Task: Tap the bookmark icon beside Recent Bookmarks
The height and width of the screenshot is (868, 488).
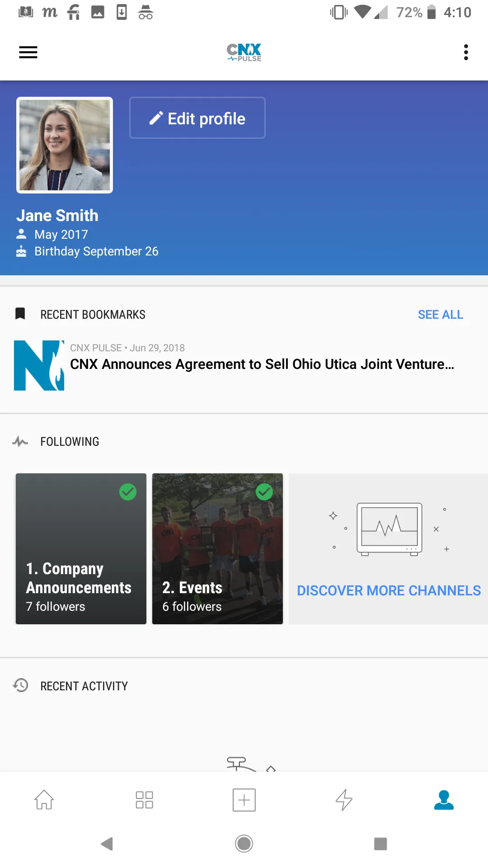Action: click(x=20, y=314)
